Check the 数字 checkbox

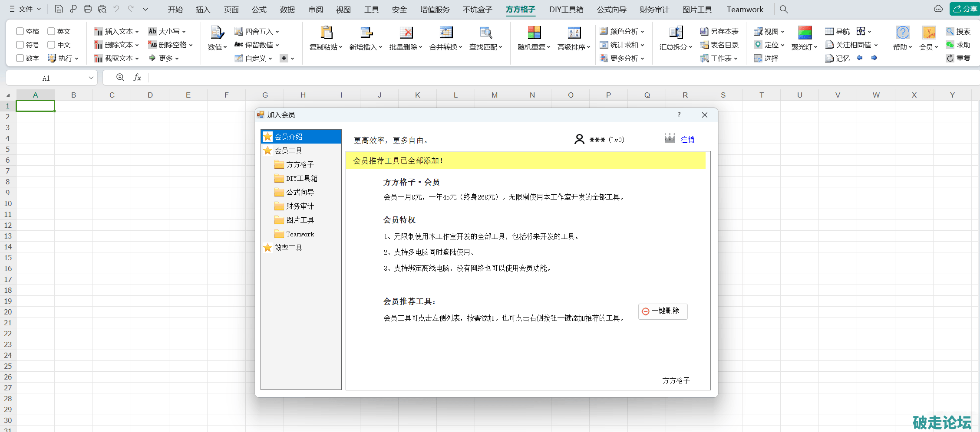coord(20,58)
